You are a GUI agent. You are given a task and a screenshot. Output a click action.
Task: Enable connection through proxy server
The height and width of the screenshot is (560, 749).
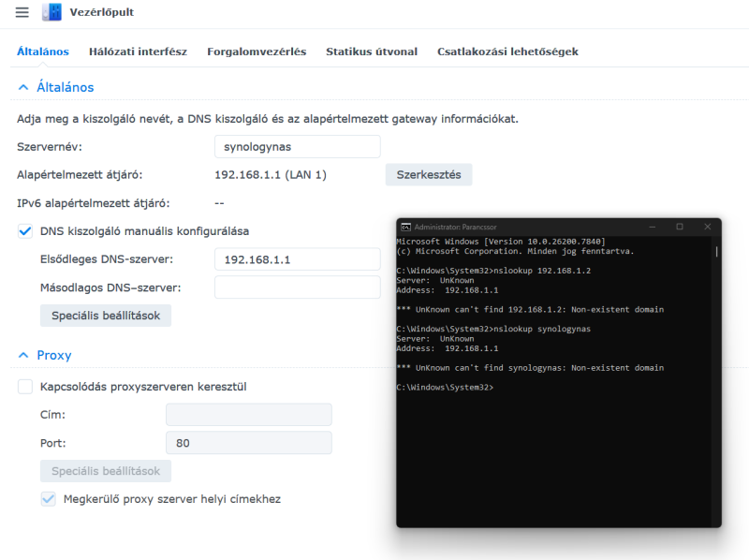(25, 387)
